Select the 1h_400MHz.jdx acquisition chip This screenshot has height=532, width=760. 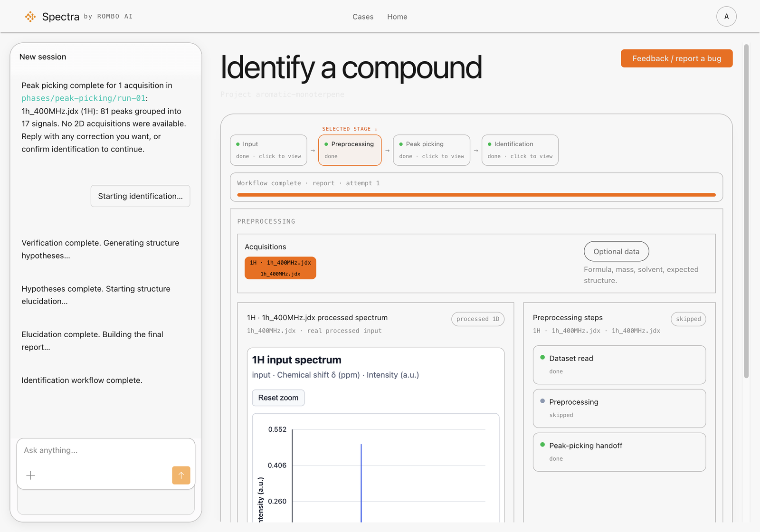[280, 268]
